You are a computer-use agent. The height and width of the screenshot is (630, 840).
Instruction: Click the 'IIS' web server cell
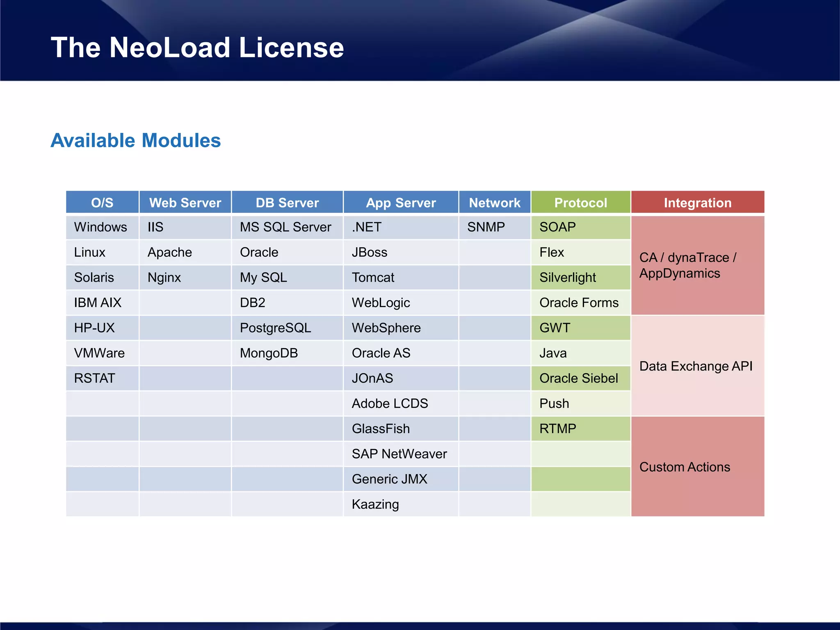pos(185,227)
